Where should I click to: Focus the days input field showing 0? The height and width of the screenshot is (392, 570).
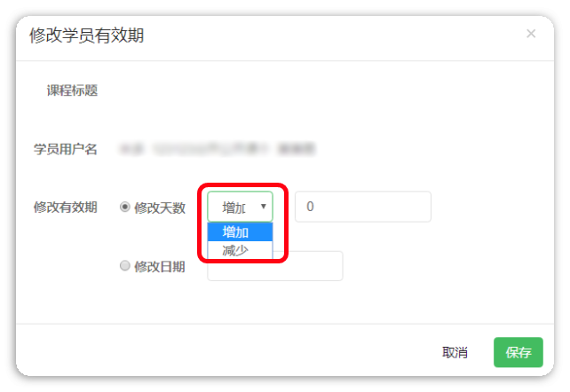click(363, 207)
